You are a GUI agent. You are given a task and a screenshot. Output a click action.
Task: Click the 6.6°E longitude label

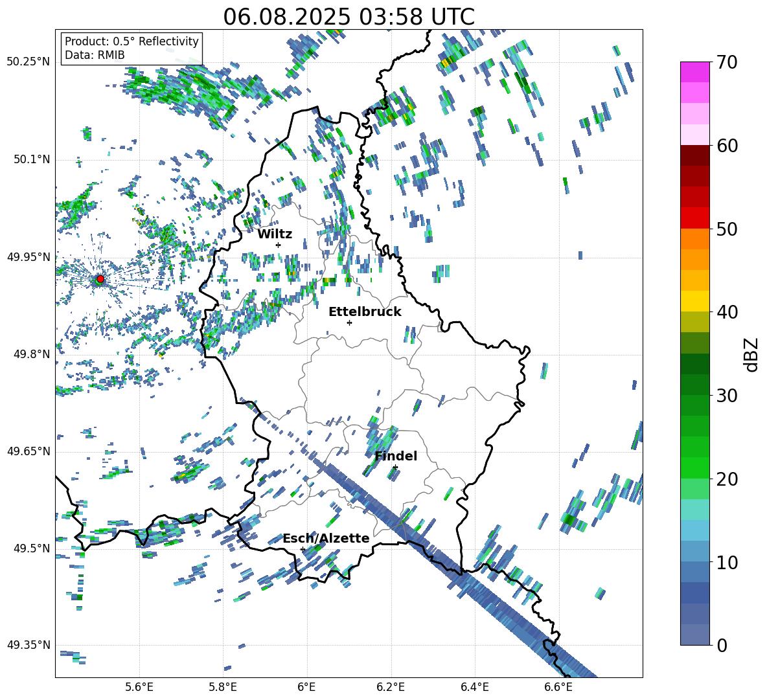(558, 687)
